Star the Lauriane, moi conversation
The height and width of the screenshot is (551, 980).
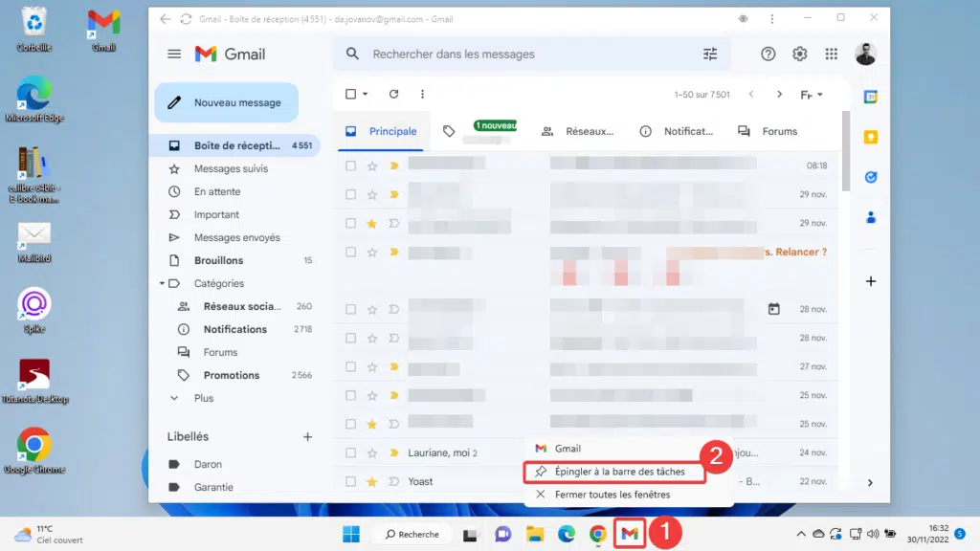[372, 452]
